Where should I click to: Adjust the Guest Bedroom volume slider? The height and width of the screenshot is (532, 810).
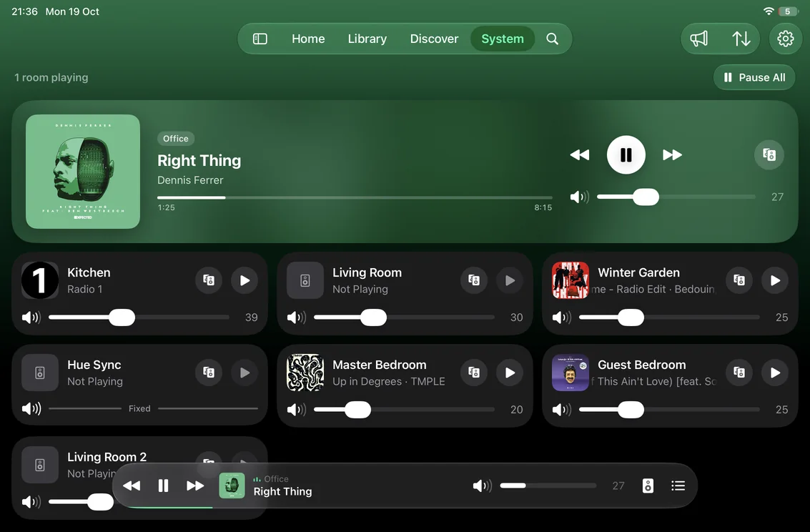pyautogui.click(x=669, y=410)
